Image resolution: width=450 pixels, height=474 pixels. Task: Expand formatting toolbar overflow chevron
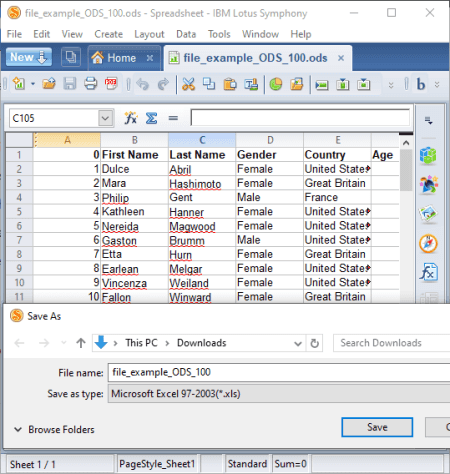(437, 85)
